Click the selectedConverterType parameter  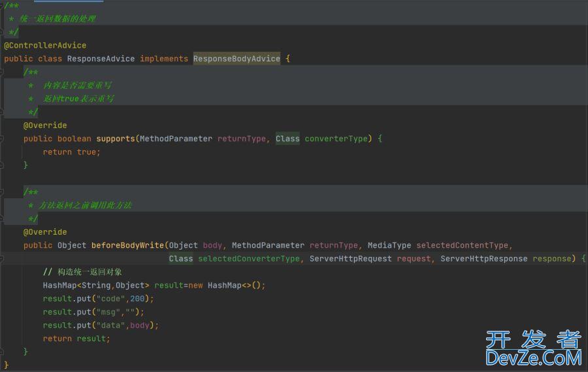coord(249,259)
